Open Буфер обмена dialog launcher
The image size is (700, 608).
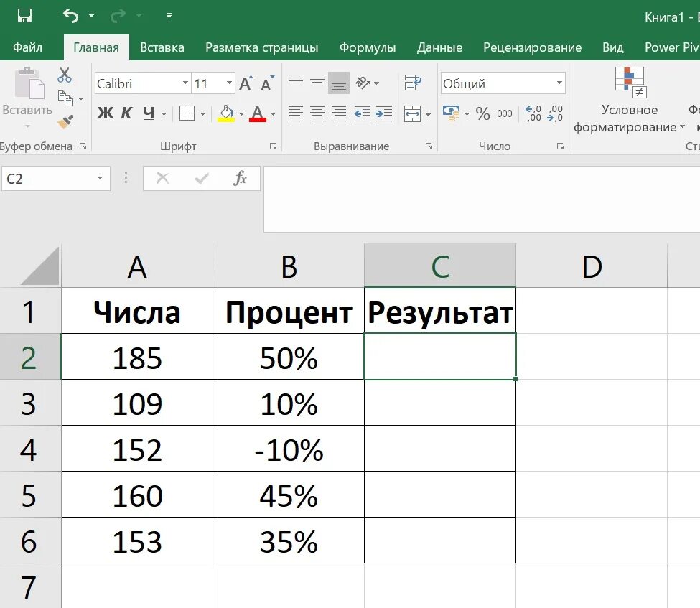83,146
